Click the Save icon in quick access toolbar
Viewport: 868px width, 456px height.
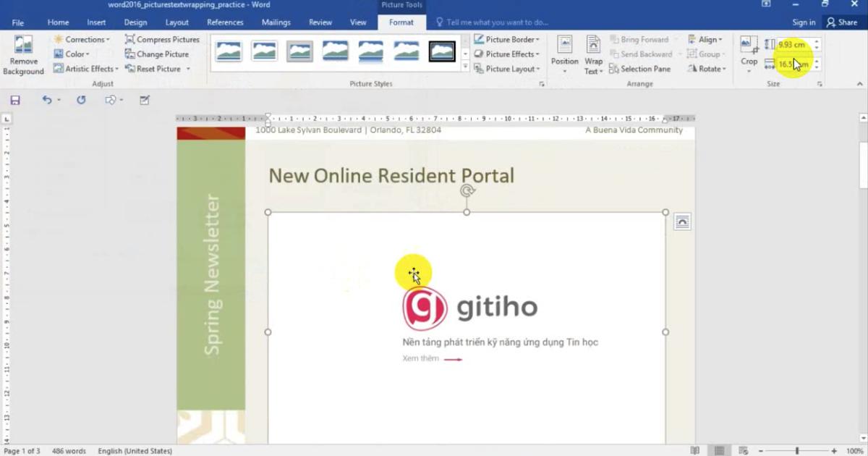tap(15, 100)
